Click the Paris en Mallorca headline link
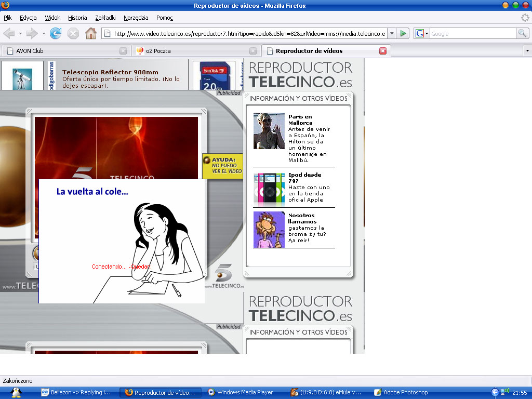The width and height of the screenshot is (532, 399). point(300,119)
